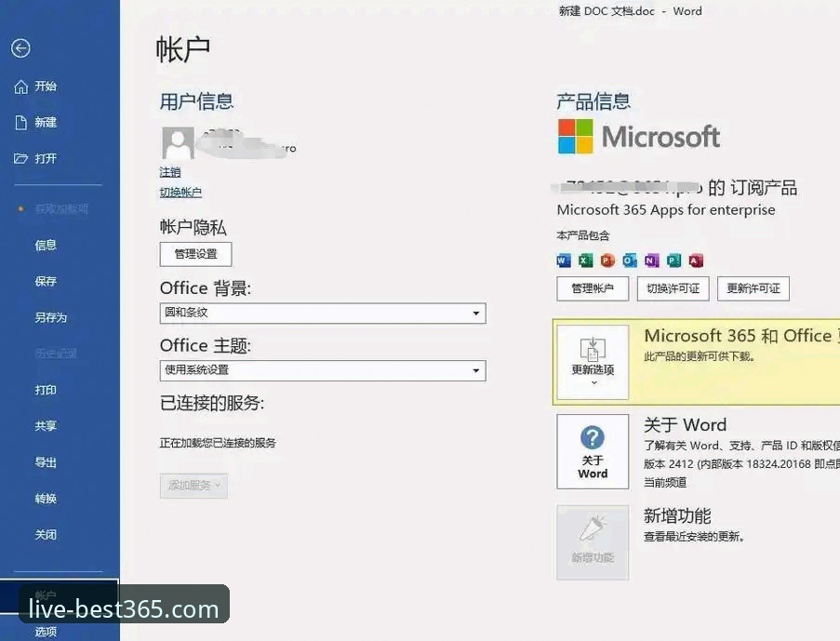Click the home icon beside 开始

(20, 87)
